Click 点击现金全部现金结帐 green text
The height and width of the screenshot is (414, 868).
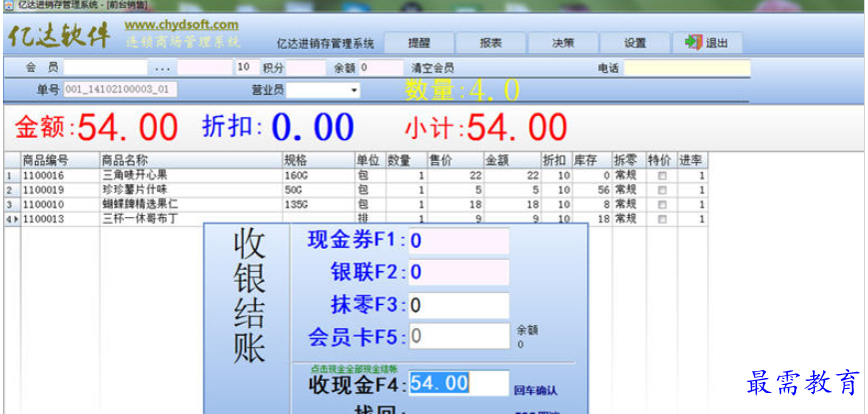coord(354,369)
